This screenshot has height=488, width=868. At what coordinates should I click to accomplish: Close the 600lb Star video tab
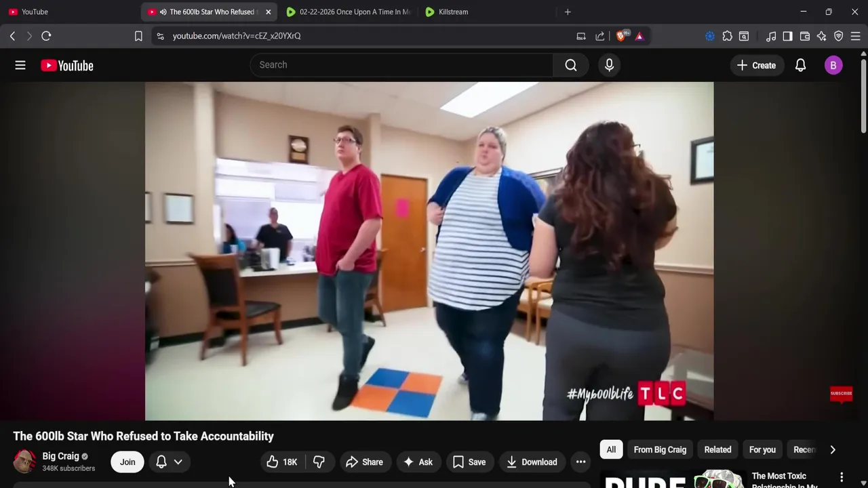(268, 12)
